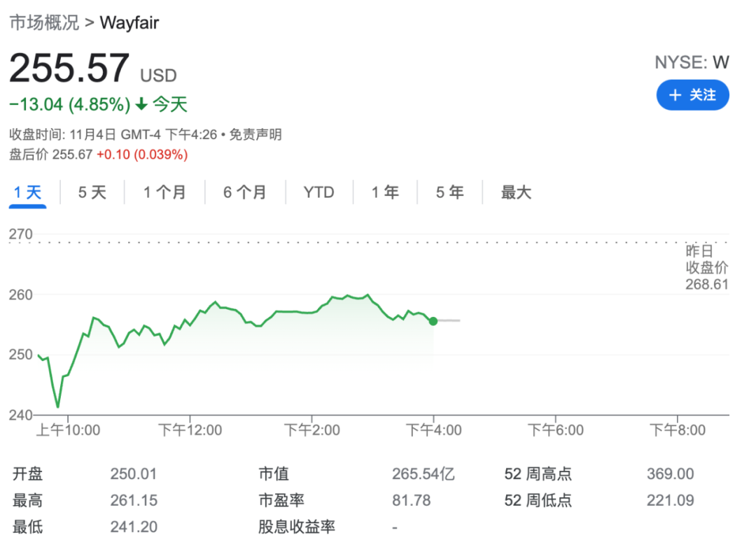This screenshot has height=554, width=756.
Task: Open the 市场概况 breadcrumb link
Action: click(44, 22)
